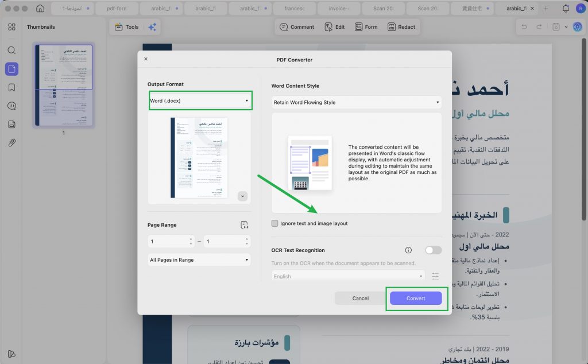Click the Convert button
The image size is (588, 364).
416,299
